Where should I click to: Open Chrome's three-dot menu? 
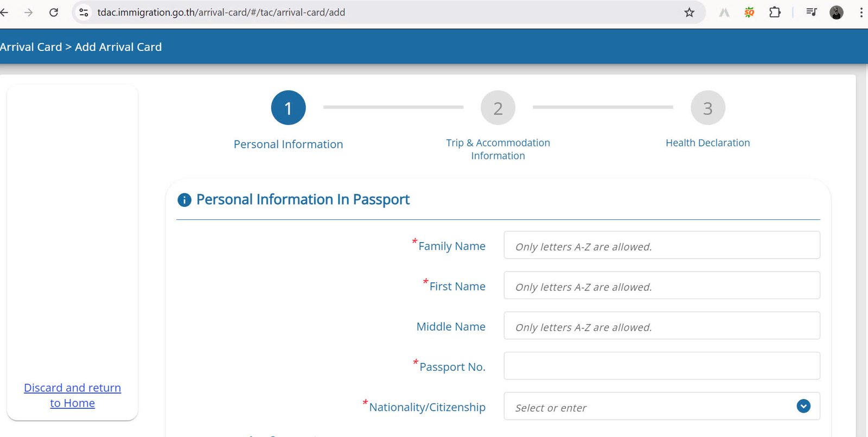[x=861, y=12]
